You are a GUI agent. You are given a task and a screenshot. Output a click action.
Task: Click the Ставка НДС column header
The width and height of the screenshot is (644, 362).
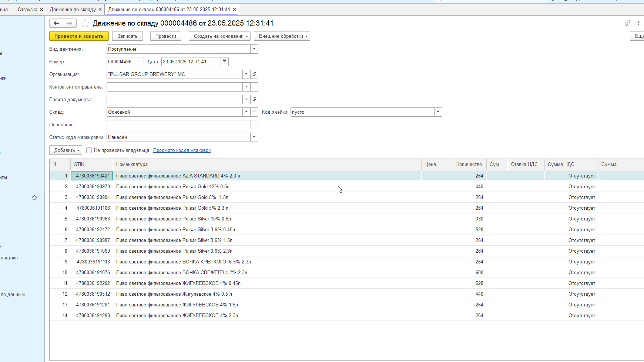coord(526,164)
